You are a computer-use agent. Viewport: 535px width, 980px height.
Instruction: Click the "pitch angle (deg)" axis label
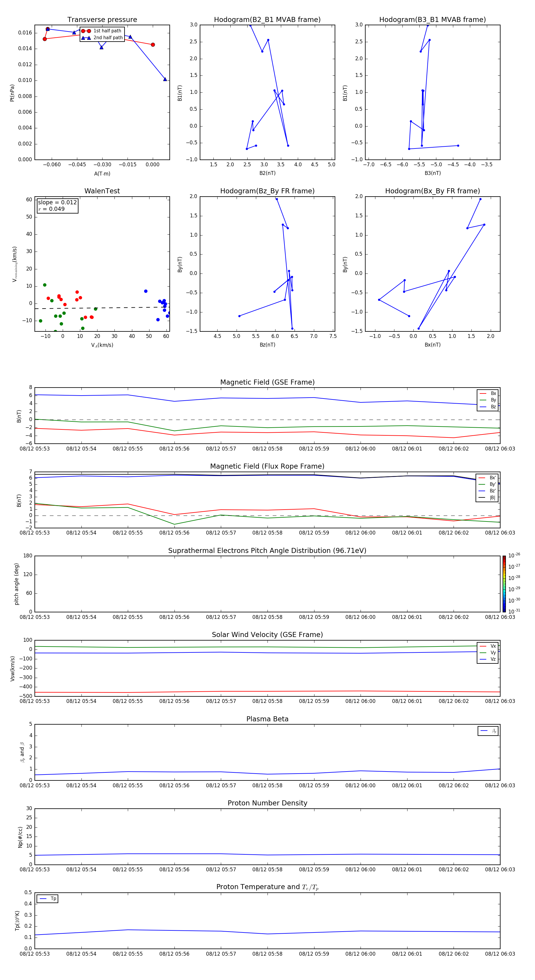16,584
